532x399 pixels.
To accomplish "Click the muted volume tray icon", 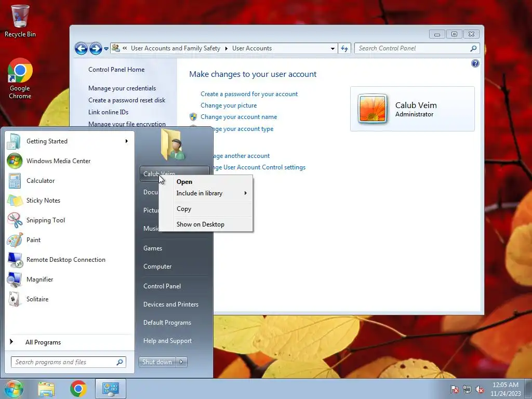I will point(480,390).
